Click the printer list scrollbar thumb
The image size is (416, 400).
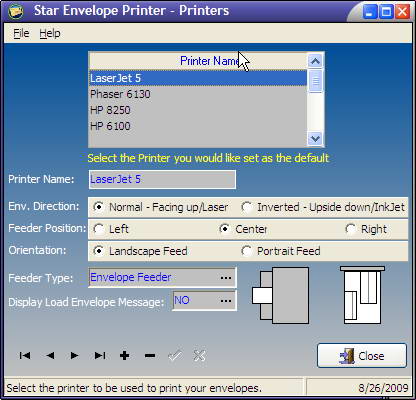[315, 81]
